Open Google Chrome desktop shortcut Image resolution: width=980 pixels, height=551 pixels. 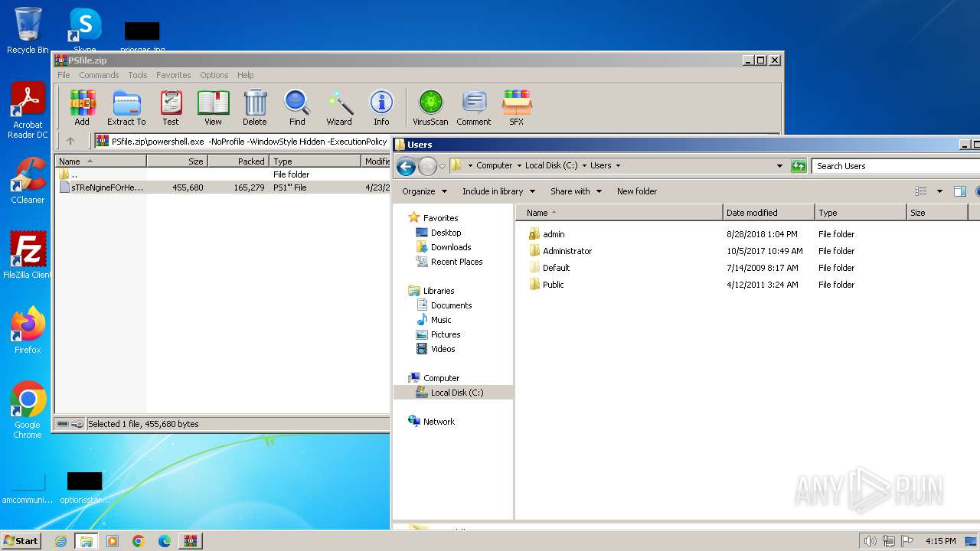tap(28, 409)
